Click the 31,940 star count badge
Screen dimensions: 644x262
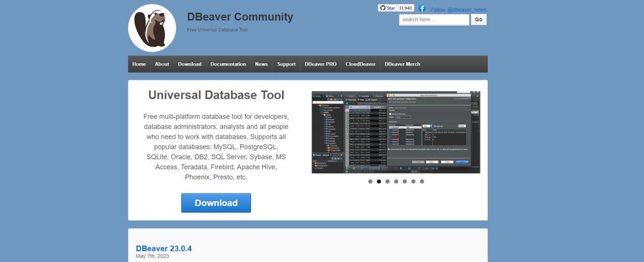point(405,8)
